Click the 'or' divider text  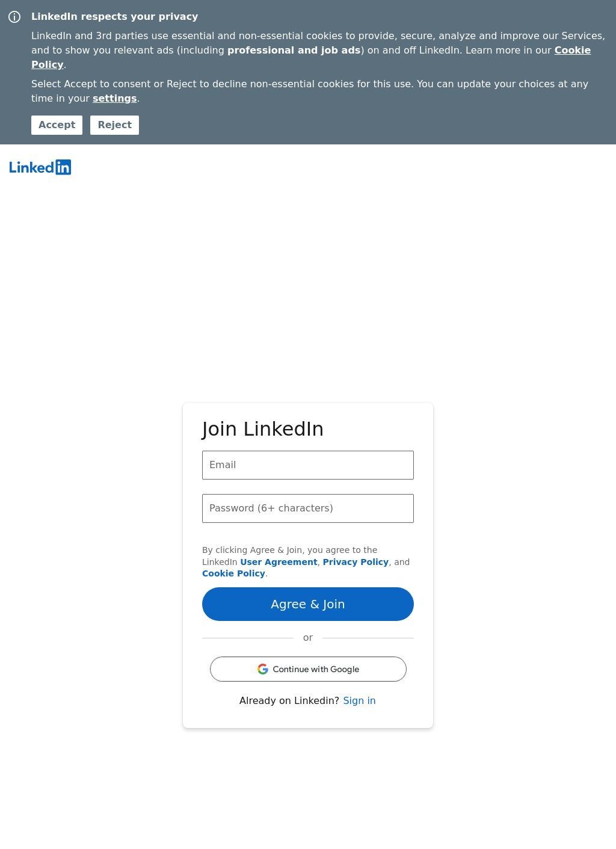pos(308,638)
